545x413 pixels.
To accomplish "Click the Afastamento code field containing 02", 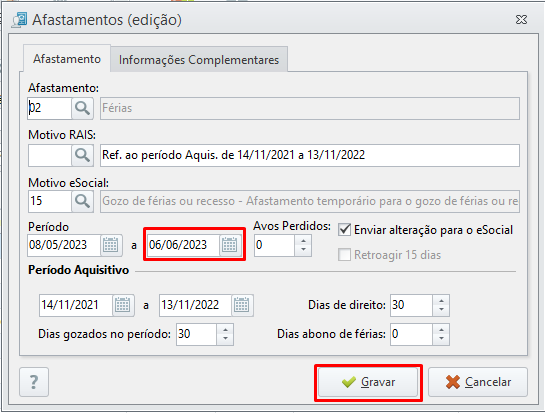I will [49, 108].
